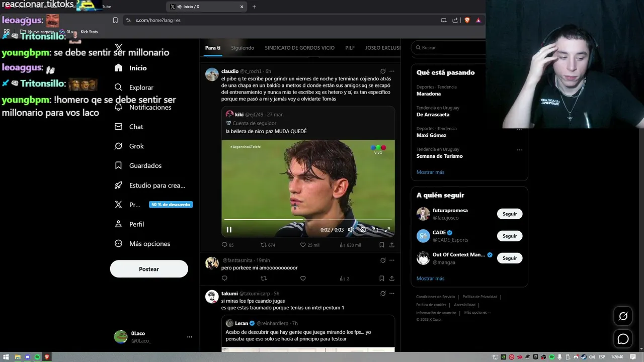Open options for Semana de Turismo trend
This screenshot has width=644, height=362.
(519, 150)
